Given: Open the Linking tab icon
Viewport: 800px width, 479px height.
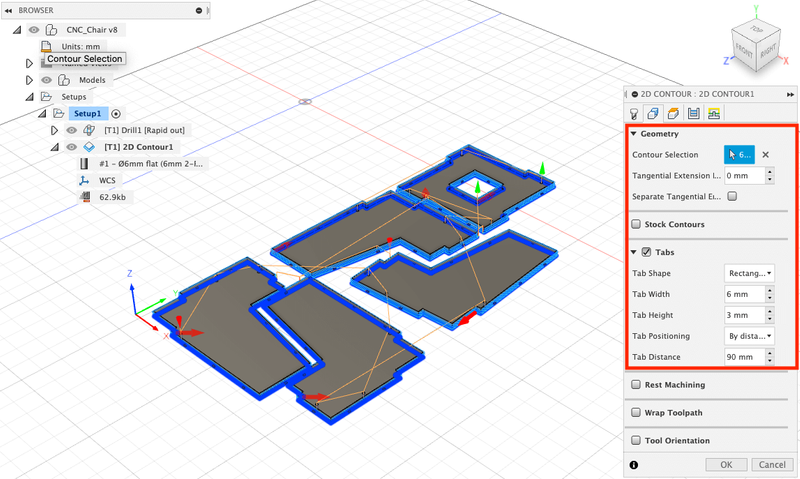Looking at the screenshot, I should coord(714,114).
